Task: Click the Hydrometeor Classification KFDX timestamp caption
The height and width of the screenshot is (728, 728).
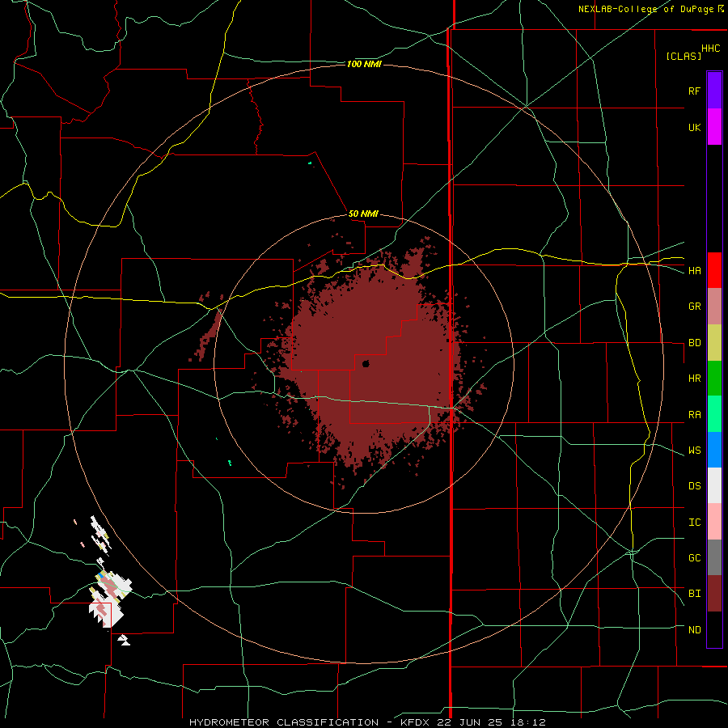Action: click(x=367, y=722)
